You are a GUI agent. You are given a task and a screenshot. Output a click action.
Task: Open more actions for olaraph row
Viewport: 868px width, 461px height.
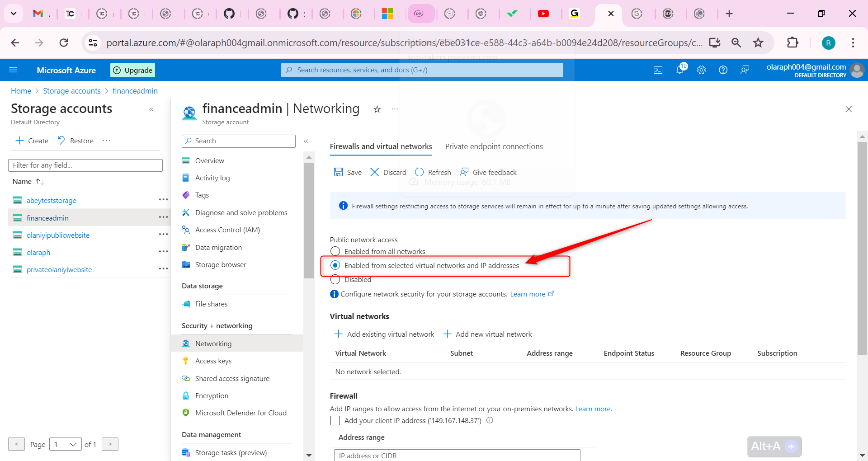pos(163,252)
